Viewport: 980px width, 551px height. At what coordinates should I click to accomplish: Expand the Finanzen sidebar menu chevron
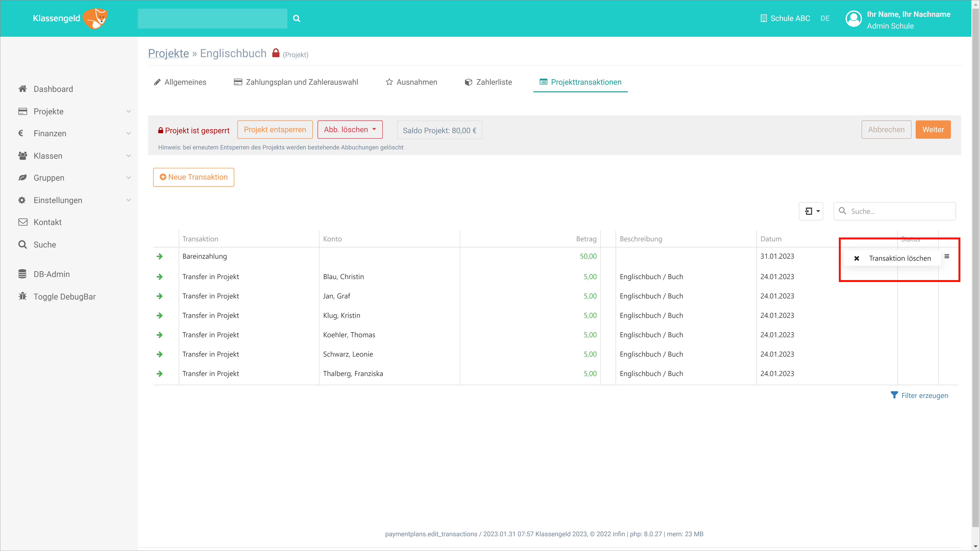click(128, 133)
